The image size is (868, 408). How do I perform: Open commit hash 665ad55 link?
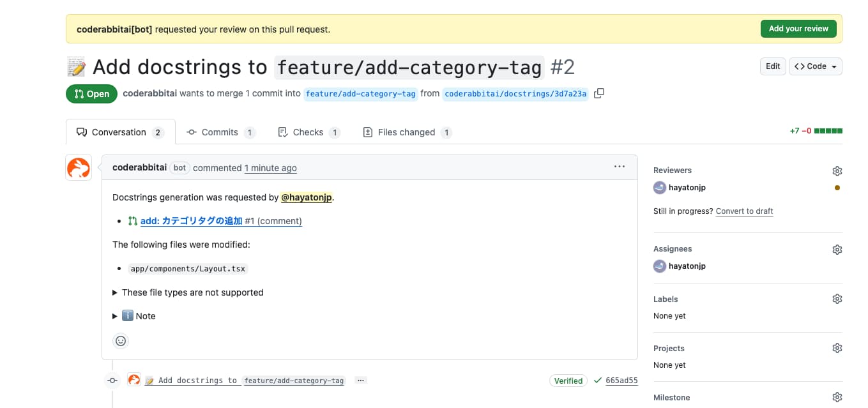621,381
